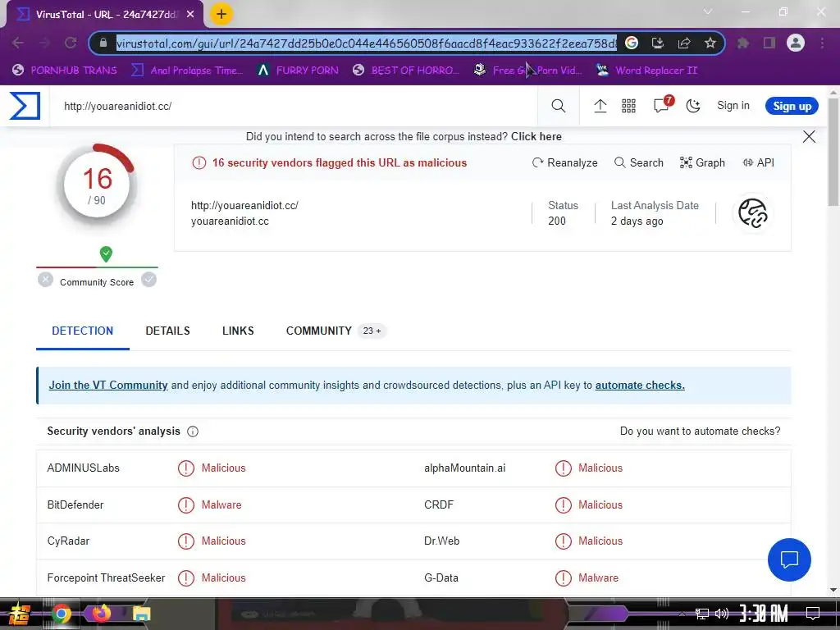This screenshot has width=840, height=630.
Task: Click the Google icon in address bar
Action: coord(632,43)
